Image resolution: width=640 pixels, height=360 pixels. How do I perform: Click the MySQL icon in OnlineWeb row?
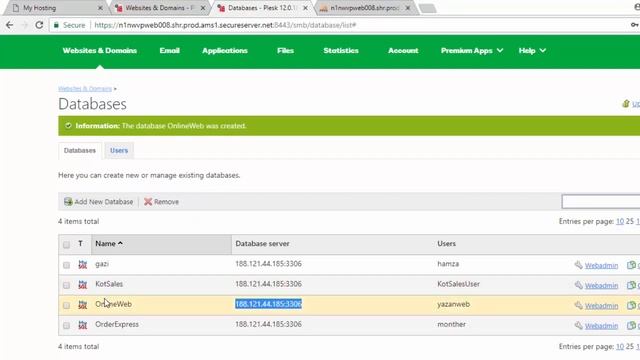point(82,304)
